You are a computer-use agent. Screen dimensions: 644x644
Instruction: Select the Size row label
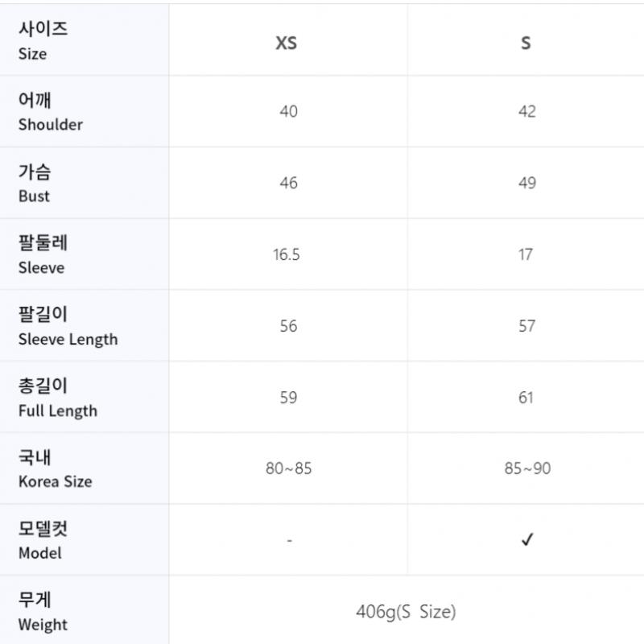click(x=43, y=40)
